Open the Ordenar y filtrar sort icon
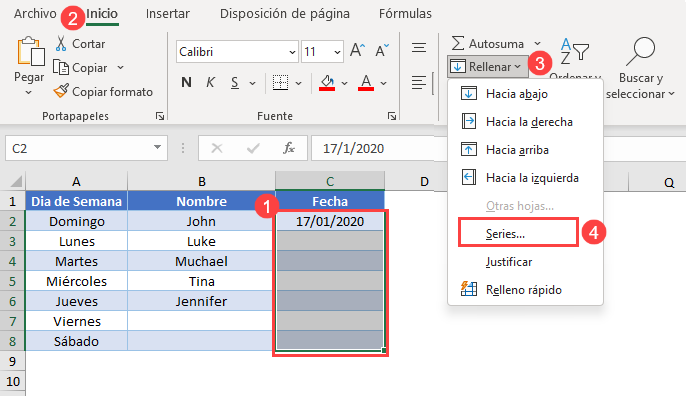The width and height of the screenshot is (686, 396). point(575,51)
